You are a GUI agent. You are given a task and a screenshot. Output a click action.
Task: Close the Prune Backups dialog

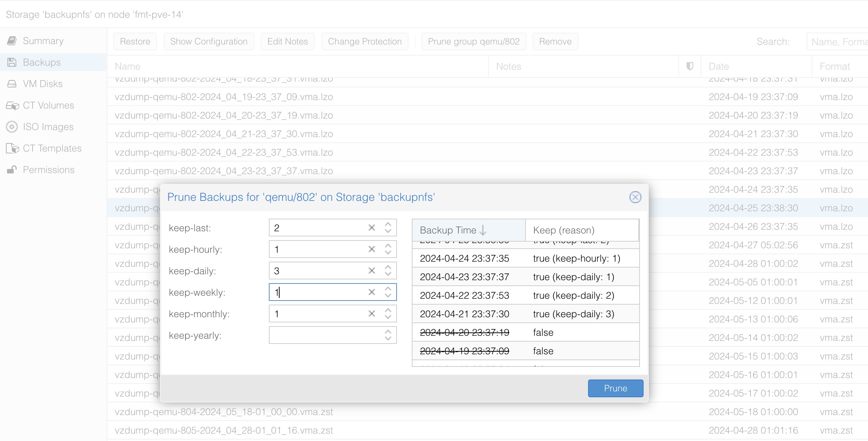[635, 197]
